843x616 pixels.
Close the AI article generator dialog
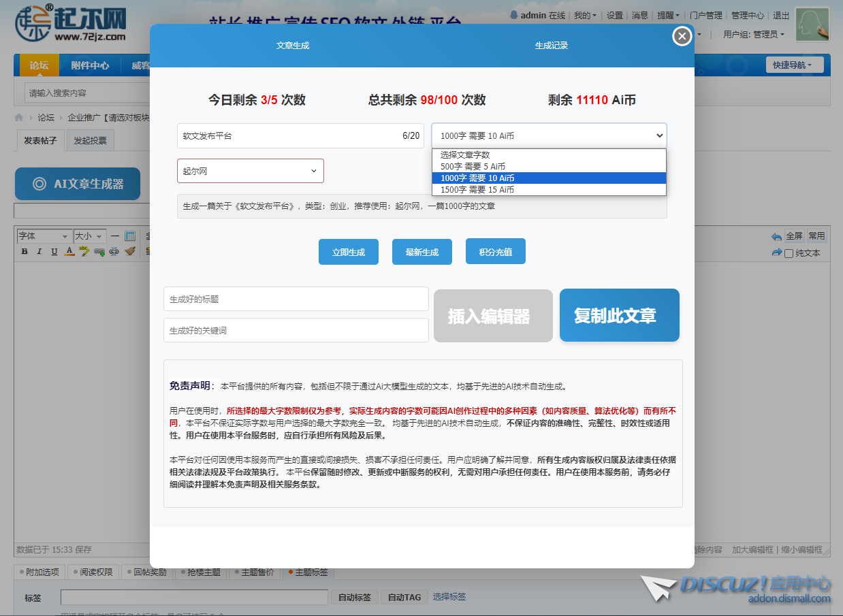682,36
